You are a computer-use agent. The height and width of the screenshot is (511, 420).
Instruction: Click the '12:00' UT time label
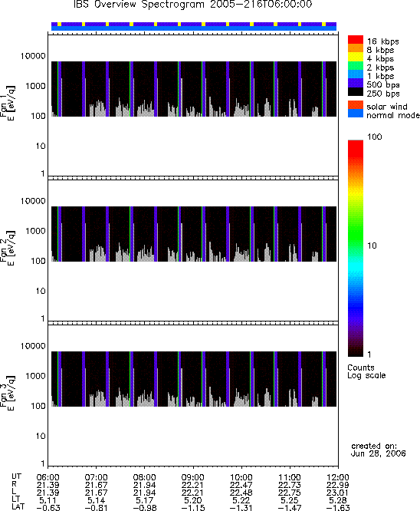(x=338, y=477)
